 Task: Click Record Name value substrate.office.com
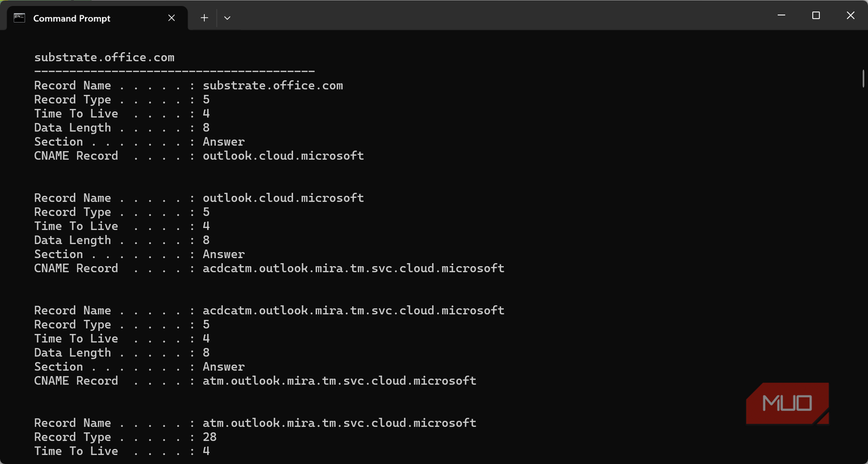(273, 86)
